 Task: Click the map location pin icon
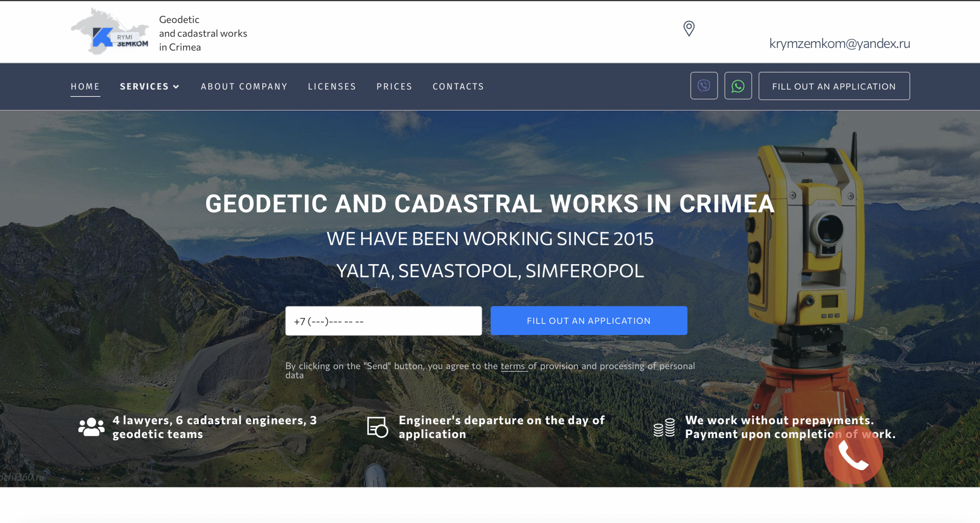(689, 29)
